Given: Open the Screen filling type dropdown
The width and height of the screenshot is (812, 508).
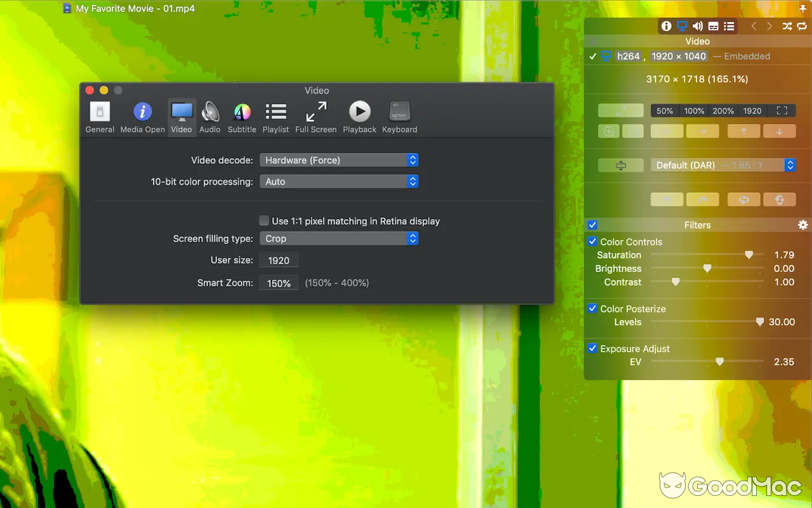Looking at the screenshot, I should (339, 238).
